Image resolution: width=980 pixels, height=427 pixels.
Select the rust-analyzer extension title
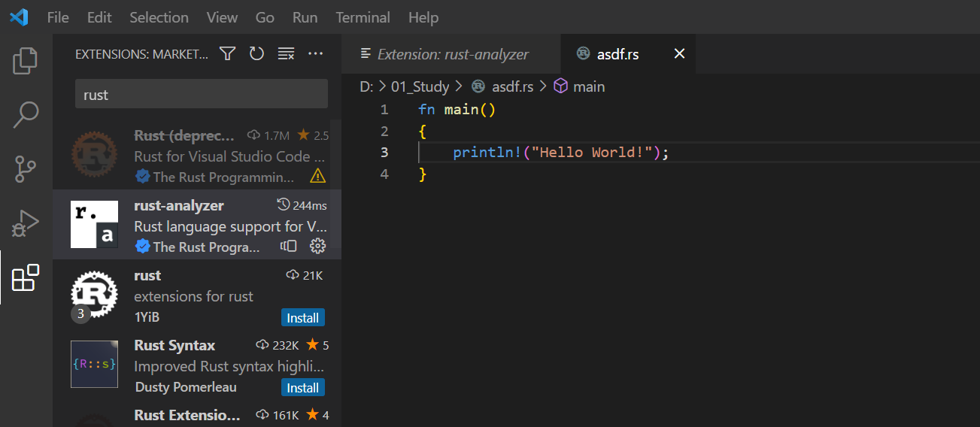click(179, 205)
